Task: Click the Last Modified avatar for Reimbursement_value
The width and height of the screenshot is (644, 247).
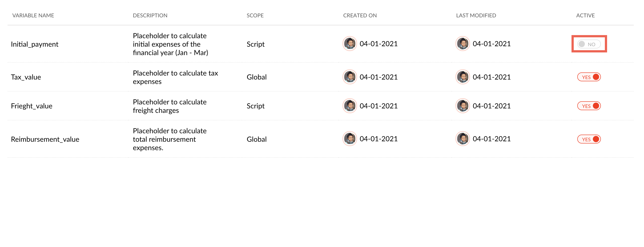Action: pos(463,139)
